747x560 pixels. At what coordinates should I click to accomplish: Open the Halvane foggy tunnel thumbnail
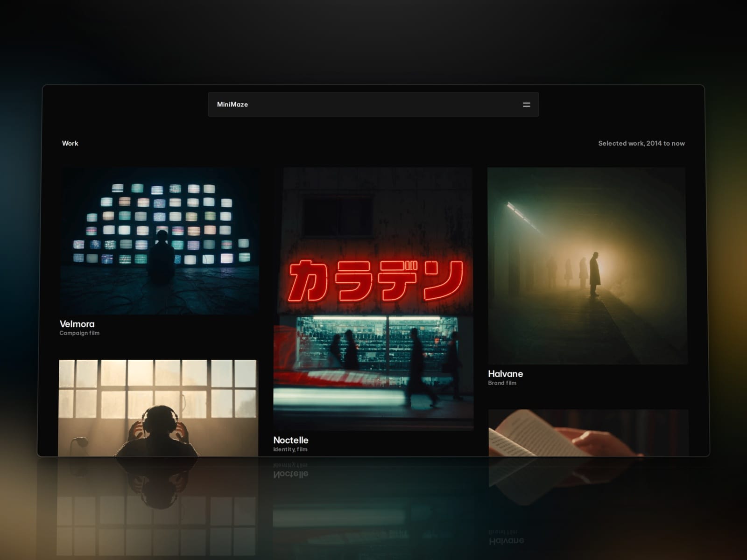(x=587, y=266)
